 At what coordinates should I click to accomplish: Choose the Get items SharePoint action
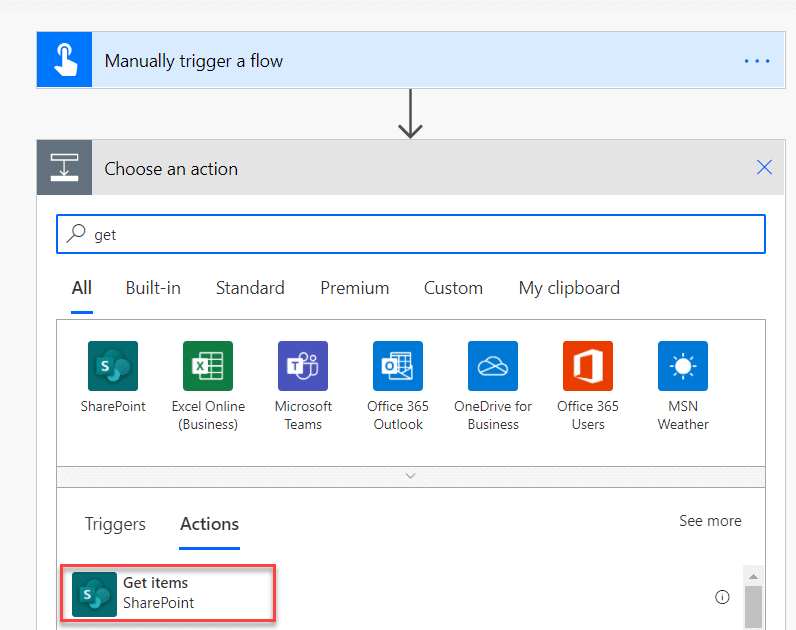click(168, 593)
